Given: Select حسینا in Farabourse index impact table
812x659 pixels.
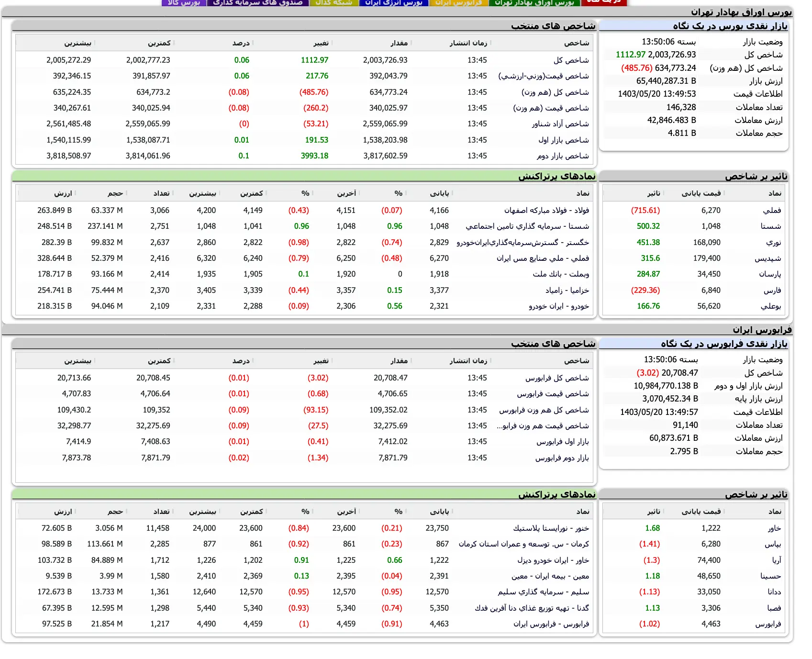Looking at the screenshot, I should 771,576.
